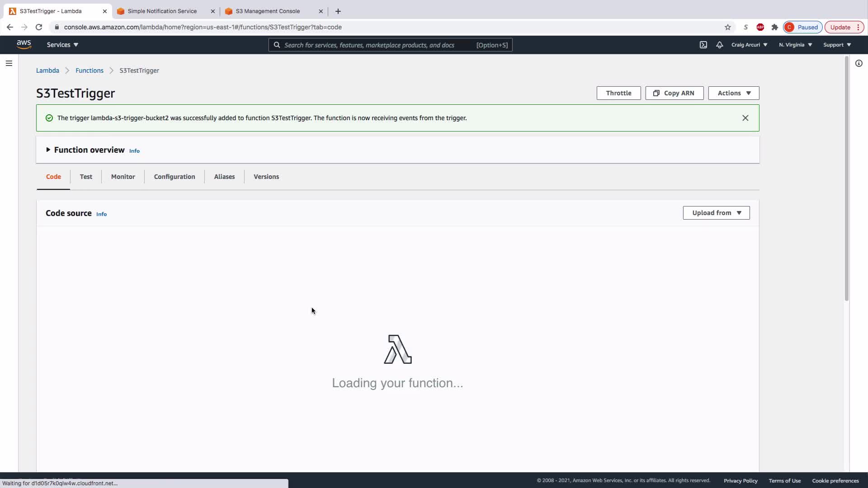This screenshot has height=488, width=868.
Task: Click the Copy ARN button
Action: pyautogui.click(x=674, y=93)
